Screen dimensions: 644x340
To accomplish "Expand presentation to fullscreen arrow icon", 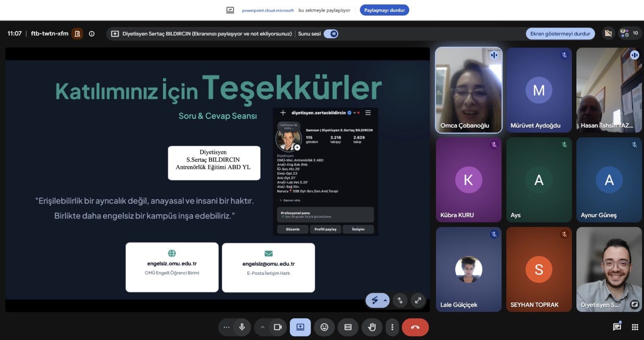I will (x=418, y=300).
